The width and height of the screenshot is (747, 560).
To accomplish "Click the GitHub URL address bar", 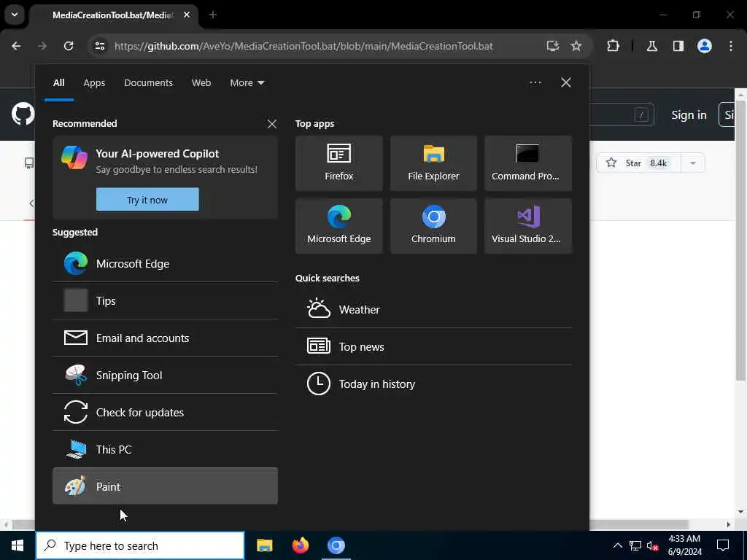I will [303, 46].
